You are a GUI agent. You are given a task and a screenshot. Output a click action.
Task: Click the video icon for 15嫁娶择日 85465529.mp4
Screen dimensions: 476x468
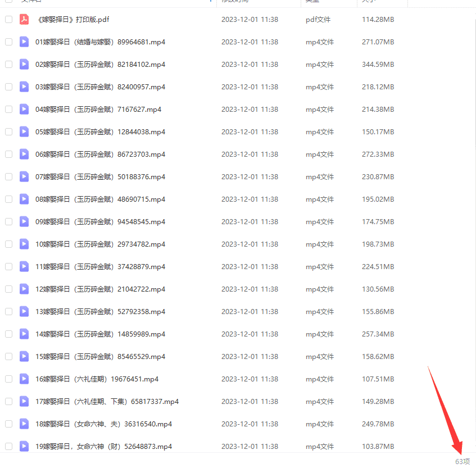[24, 357]
